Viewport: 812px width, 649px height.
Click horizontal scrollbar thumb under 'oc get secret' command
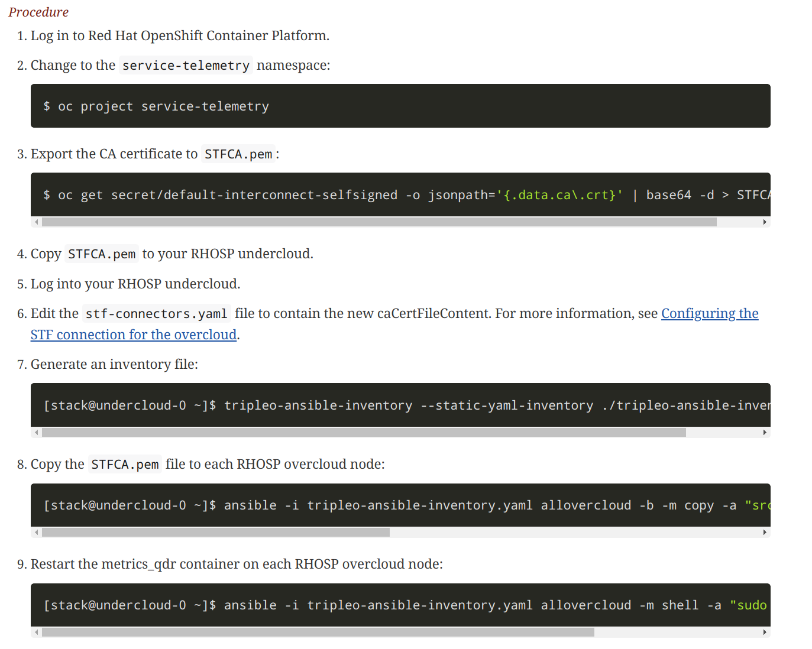379,222
